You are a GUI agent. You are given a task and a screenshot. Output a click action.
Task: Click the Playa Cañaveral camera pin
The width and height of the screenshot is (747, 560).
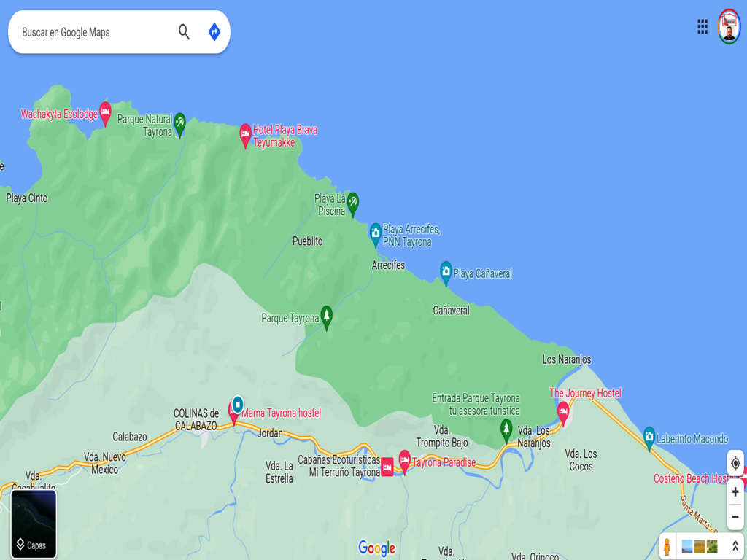pos(446,272)
